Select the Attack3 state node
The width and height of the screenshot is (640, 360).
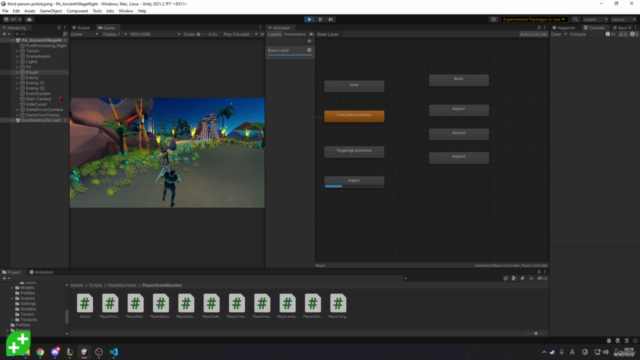pos(459,158)
